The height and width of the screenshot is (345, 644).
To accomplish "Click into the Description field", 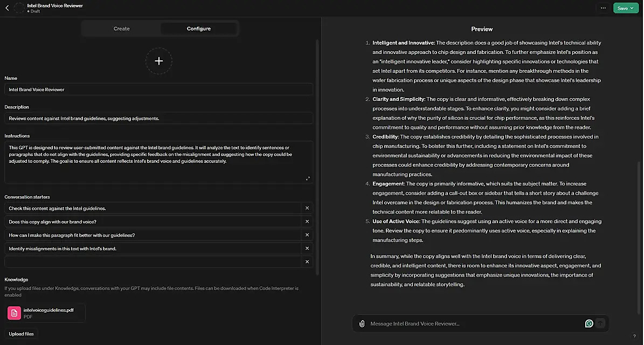I will click(158, 118).
